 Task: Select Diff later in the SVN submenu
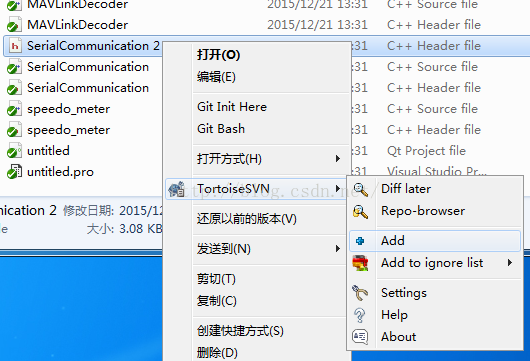pyautogui.click(x=406, y=189)
